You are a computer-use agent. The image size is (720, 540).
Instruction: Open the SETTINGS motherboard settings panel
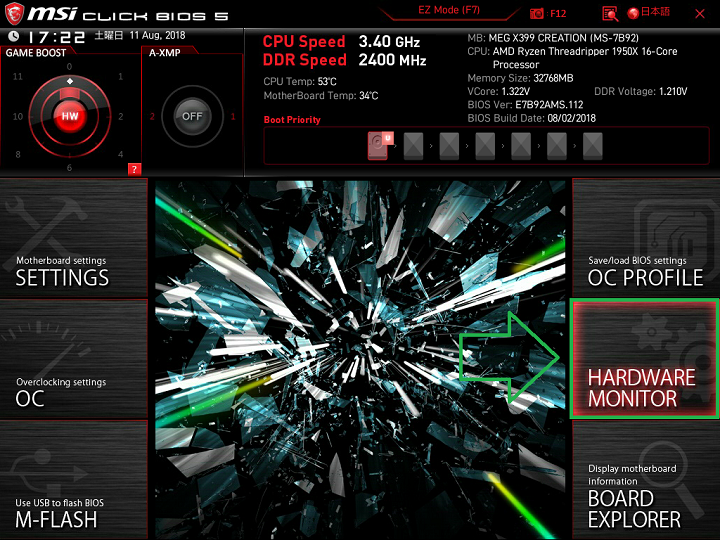coord(73,238)
